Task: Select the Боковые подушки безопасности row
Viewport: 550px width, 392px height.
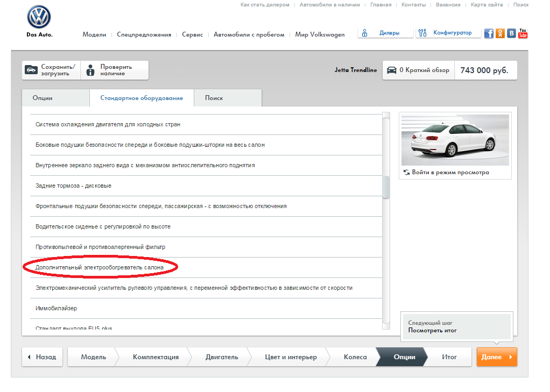Action: [x=206, y=145]
